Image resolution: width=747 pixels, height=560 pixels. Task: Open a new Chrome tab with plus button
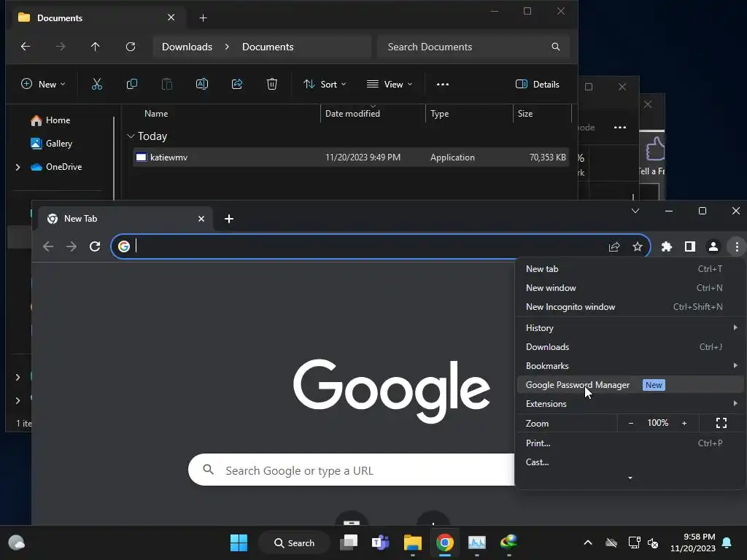coord(228,219)
